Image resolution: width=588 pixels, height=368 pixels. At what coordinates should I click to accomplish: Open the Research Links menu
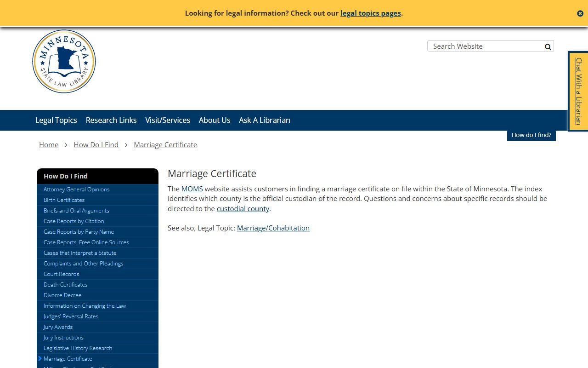[111, 120]
